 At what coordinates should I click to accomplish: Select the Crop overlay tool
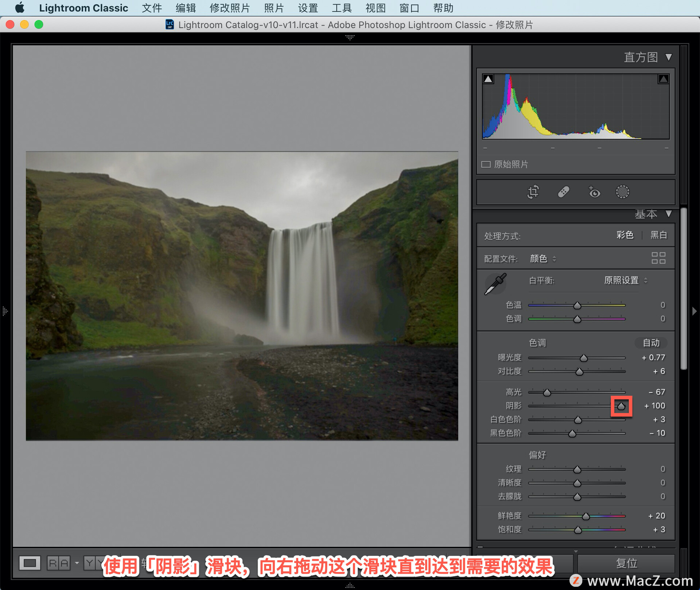click(533, 192)
